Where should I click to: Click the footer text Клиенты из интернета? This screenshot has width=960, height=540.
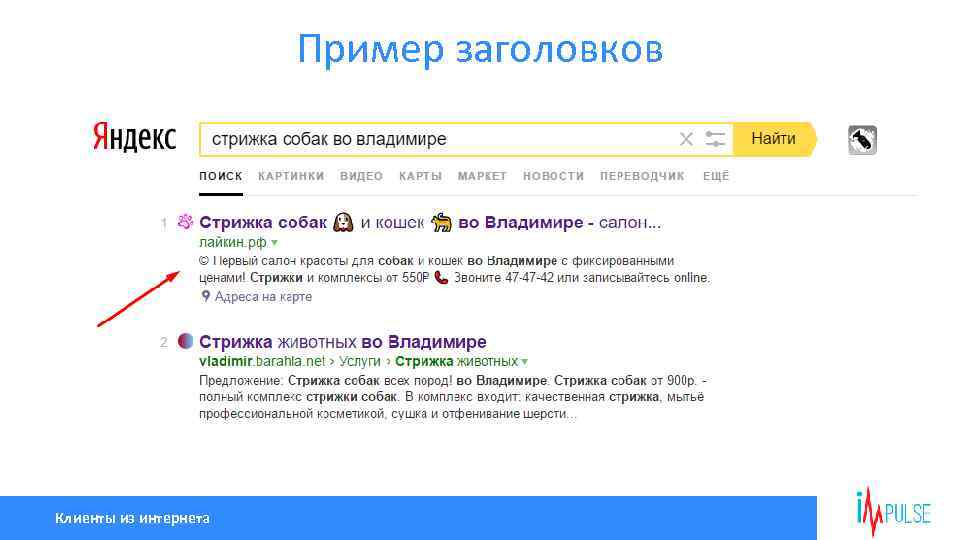pyautogui.click(x=132, y=519)
